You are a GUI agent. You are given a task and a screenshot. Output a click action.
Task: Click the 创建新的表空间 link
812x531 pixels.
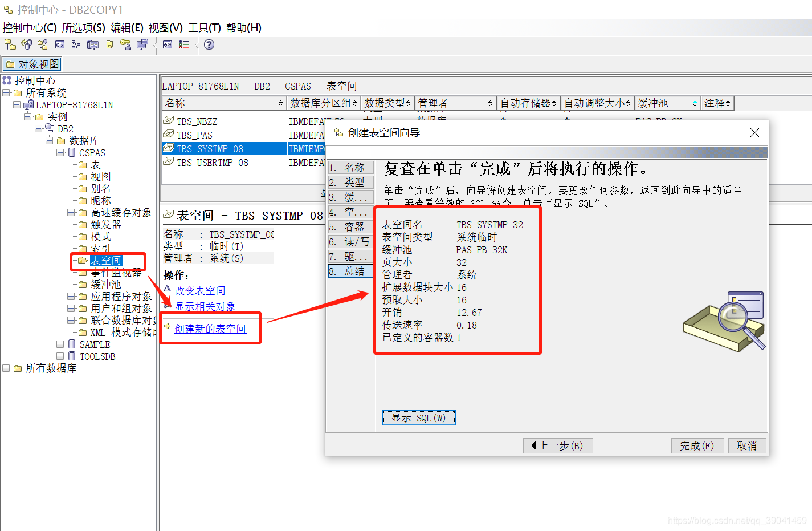pyautogui.click(x=210, y=328)
